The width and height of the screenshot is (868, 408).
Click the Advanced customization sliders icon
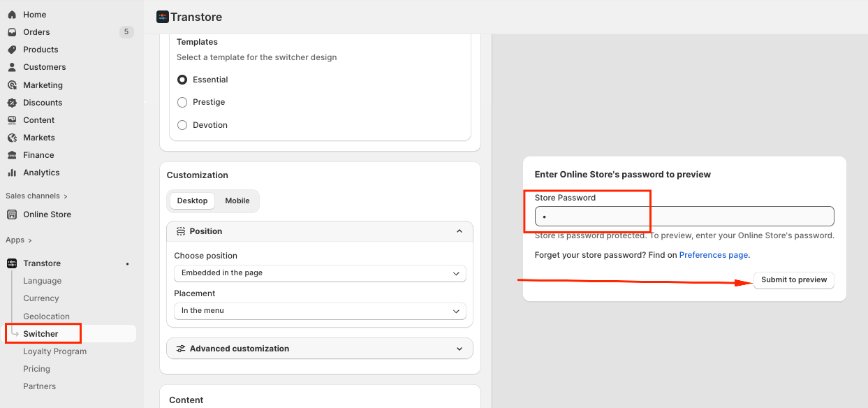[x=181, y=349]
